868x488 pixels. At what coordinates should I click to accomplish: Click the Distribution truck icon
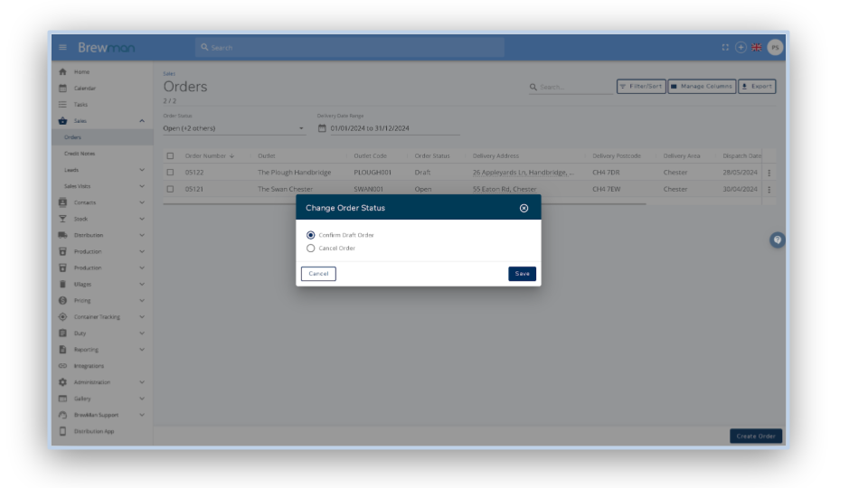[x=62, y=235]
